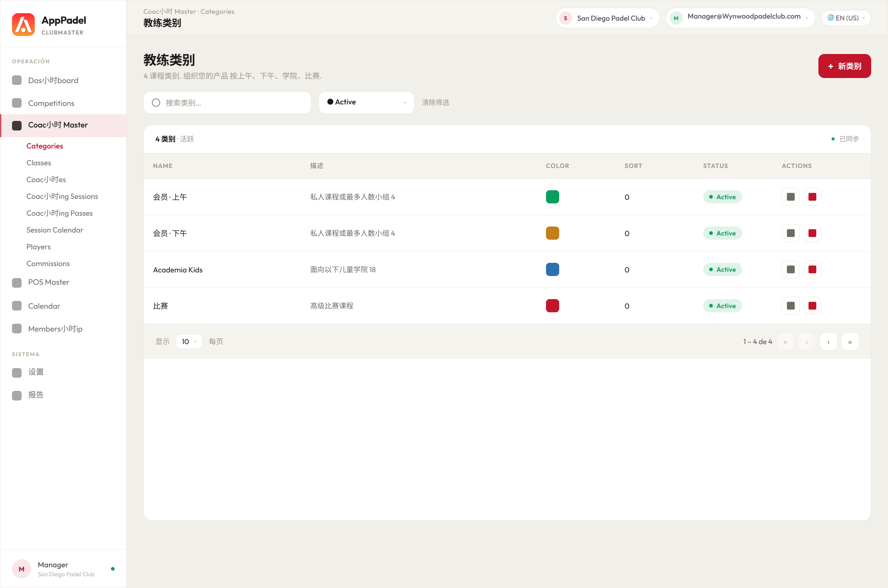The height and width of the screenshot is (588, 888).
Task: Click the 1 – 4 de 4 pagination text
Action: (757, 342)
